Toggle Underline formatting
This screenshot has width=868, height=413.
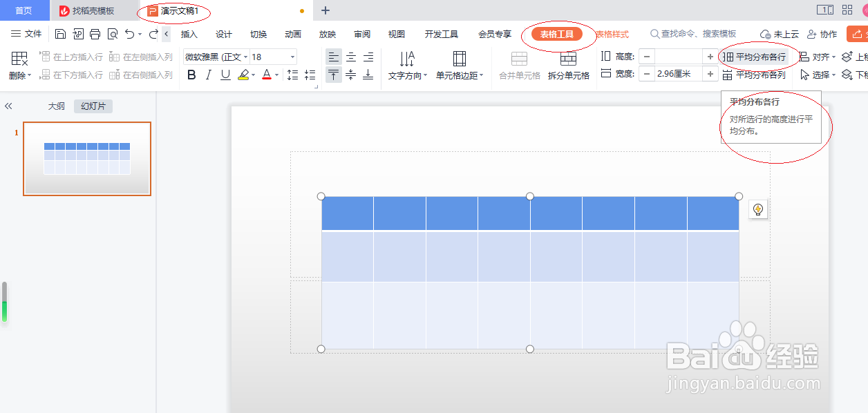coord(225,75)
